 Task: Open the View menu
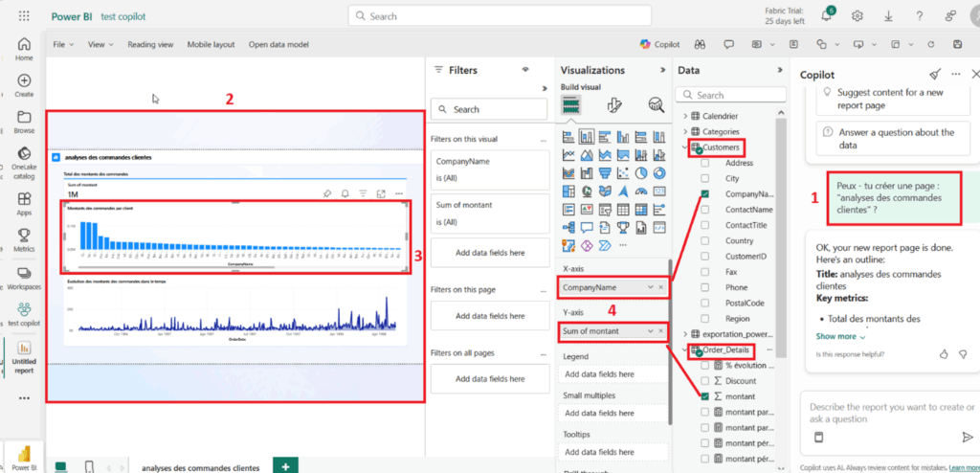[100, 44]
